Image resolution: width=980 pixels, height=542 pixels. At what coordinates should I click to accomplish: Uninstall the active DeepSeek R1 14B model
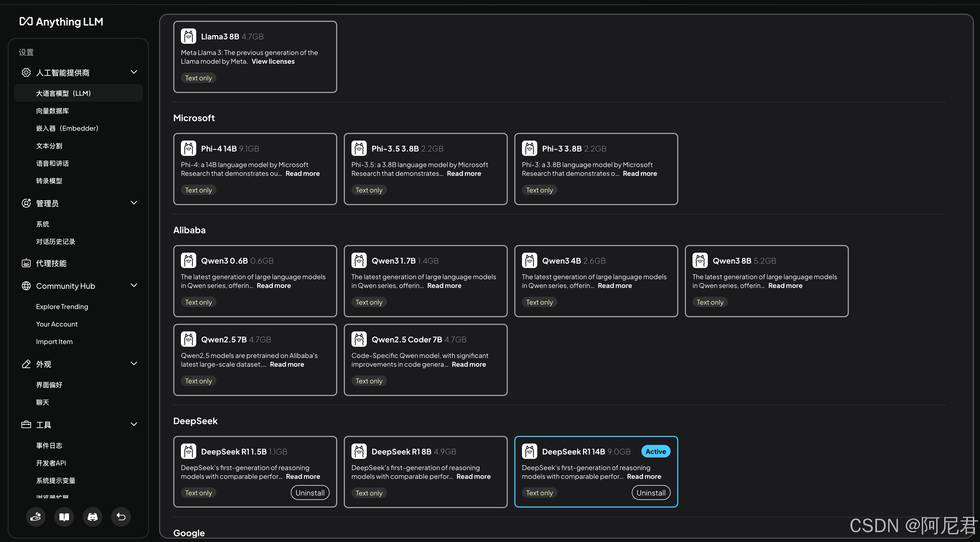click(650, 493)
